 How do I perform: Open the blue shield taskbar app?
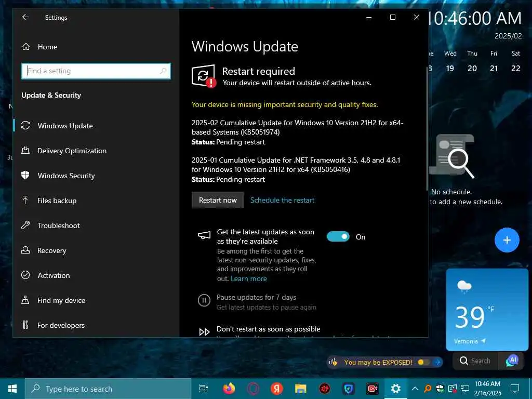[x=349, y=389]
